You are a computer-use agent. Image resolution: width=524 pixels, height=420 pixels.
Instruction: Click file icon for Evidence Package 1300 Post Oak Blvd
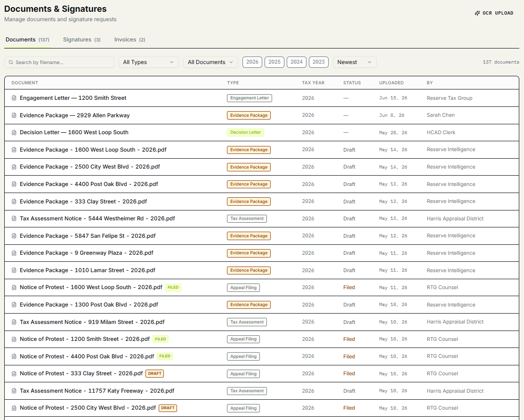(14, 305)
